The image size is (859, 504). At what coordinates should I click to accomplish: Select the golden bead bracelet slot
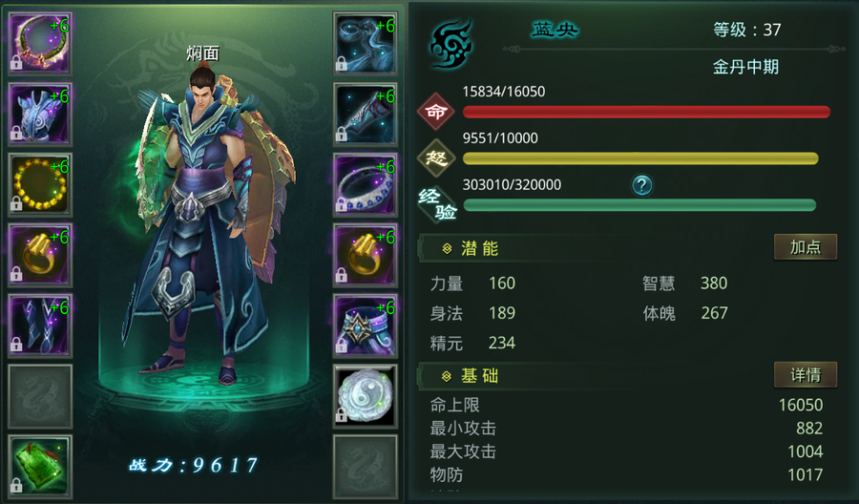coord(40,184)
